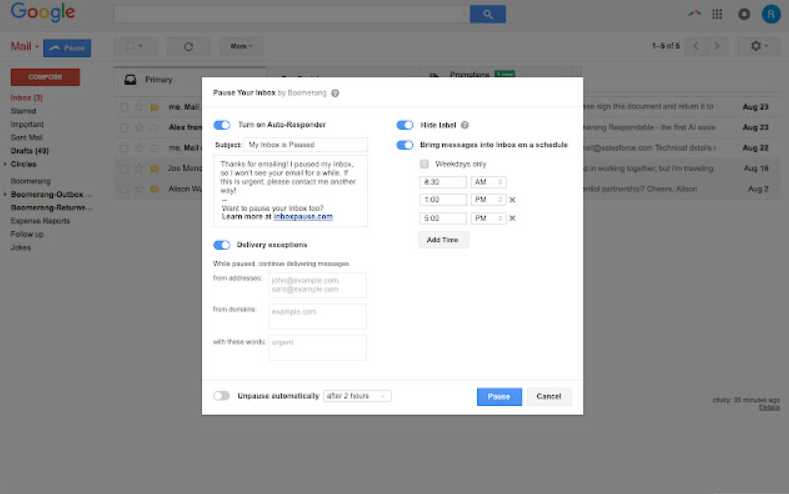
Task: Open the settings gear menu
Action: [x=759, y=46]
